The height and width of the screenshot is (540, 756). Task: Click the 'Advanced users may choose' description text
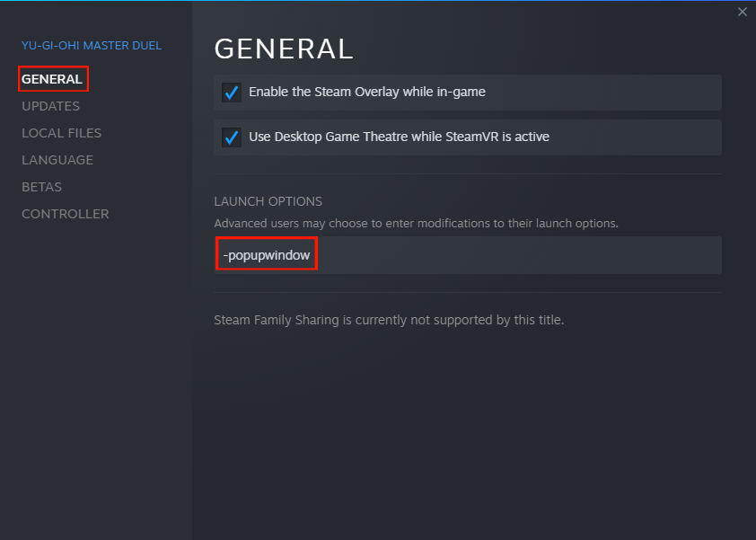[x=416, y=224]
